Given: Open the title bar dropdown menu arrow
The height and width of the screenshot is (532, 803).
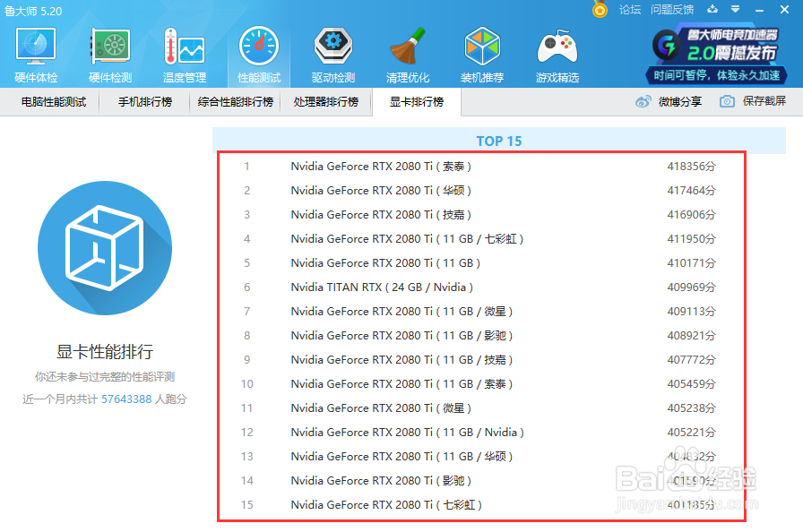Looking at the screenshot, I should [736, 9].
